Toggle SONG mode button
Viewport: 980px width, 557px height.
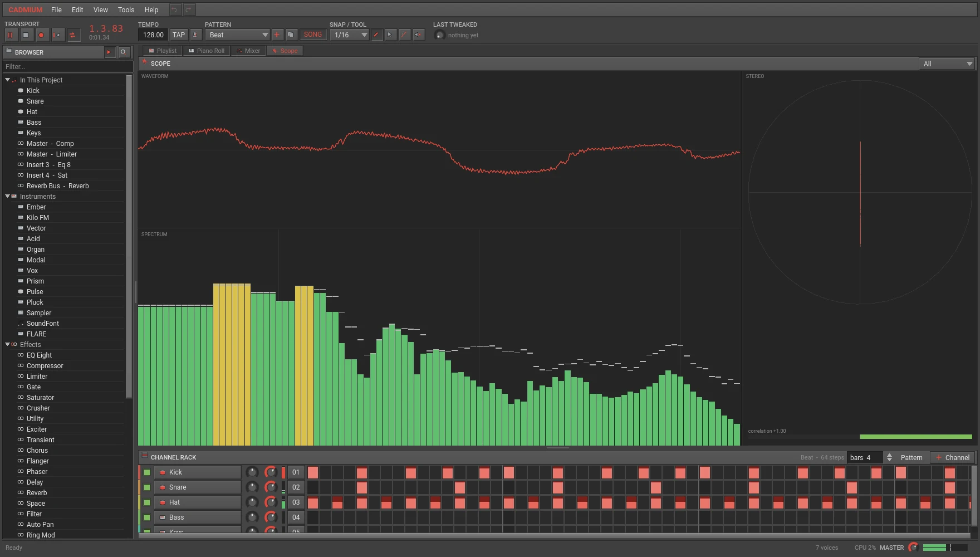tap(313, 35)
